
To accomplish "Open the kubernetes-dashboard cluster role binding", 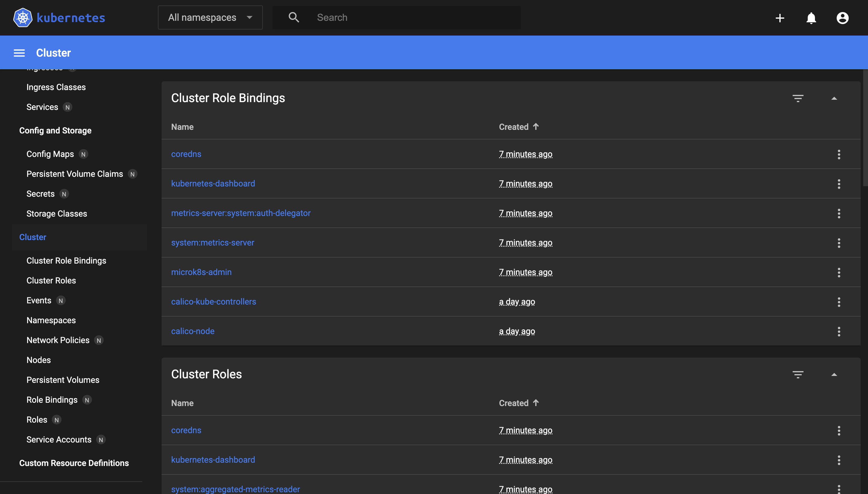I will pos(213,183).
